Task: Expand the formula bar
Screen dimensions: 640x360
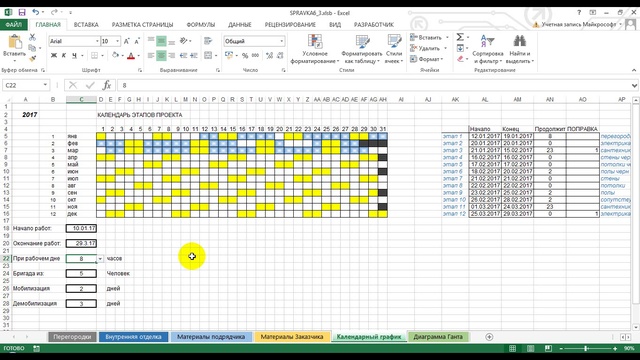Action: point(634,85)
